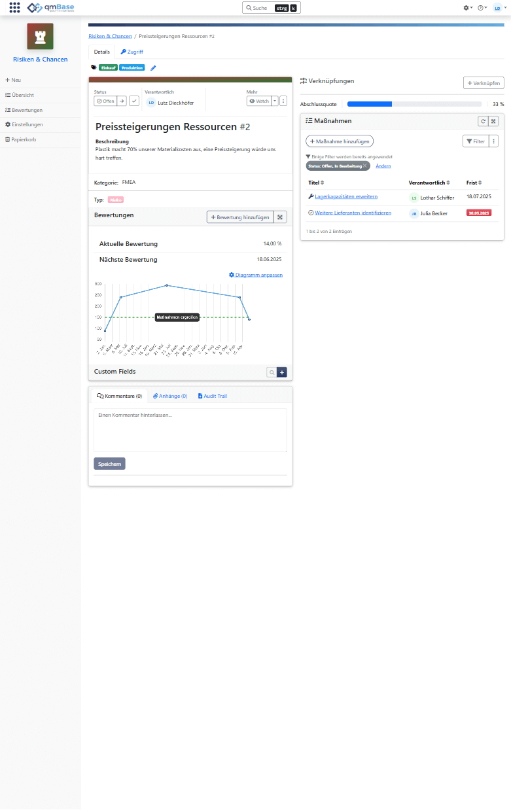The height and width of the screenshot is (812, 511).
Task: Open the app launcher grid icon
Action: click(x=14, y=8)
